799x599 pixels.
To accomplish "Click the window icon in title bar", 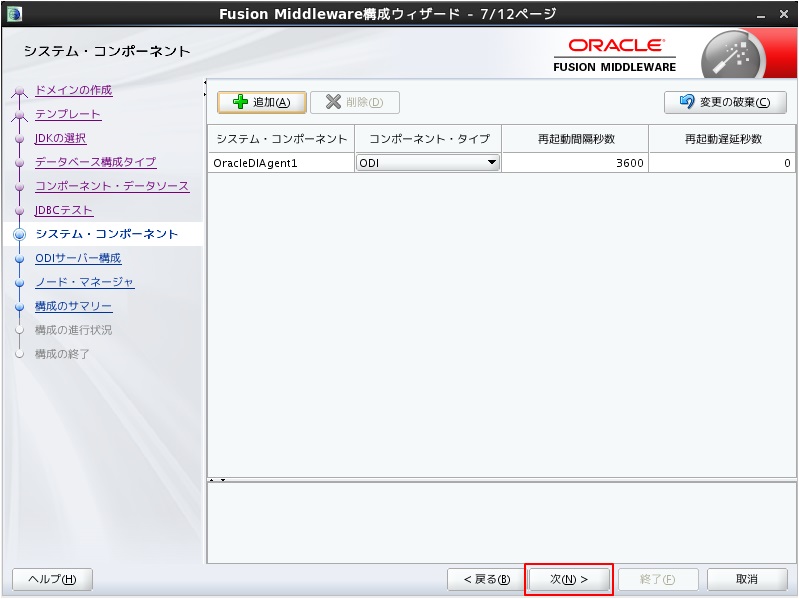I will coord(14,14).
